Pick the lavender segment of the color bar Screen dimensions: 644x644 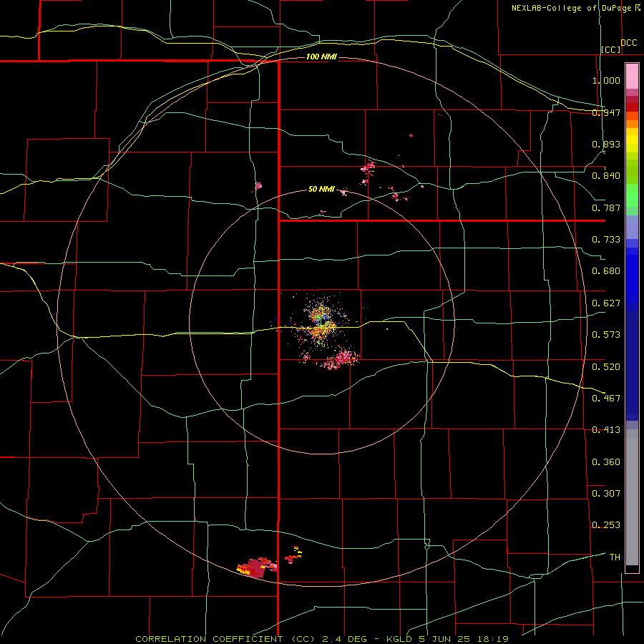click(632, 227)
